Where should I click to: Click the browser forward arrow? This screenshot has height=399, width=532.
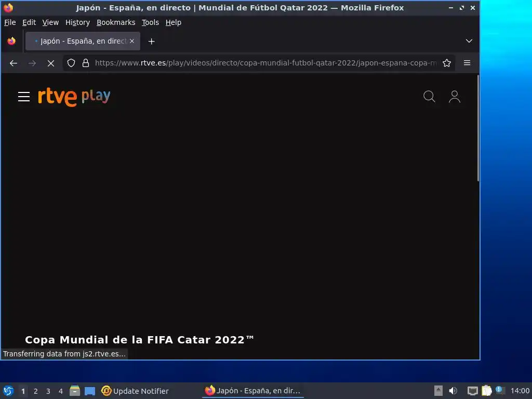pos(32,63)
